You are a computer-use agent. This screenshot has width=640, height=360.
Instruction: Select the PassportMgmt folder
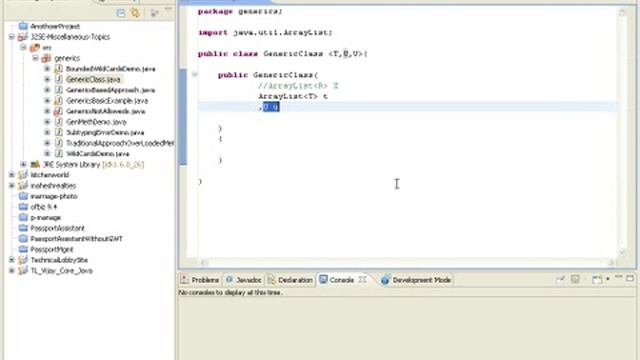pyautogui.click(x=52, y=249)
